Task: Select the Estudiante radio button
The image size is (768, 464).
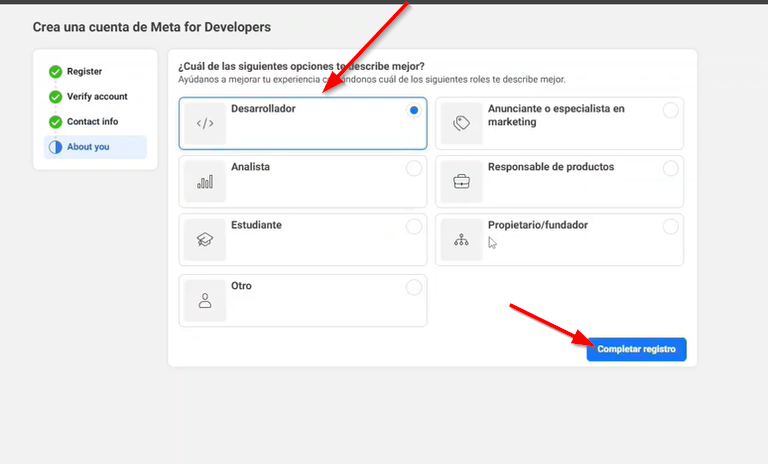Action: (414, 227)
